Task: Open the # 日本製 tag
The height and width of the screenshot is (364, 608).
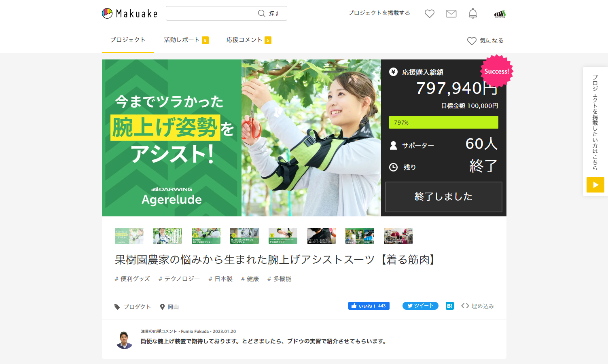Action: pos(220,279)
